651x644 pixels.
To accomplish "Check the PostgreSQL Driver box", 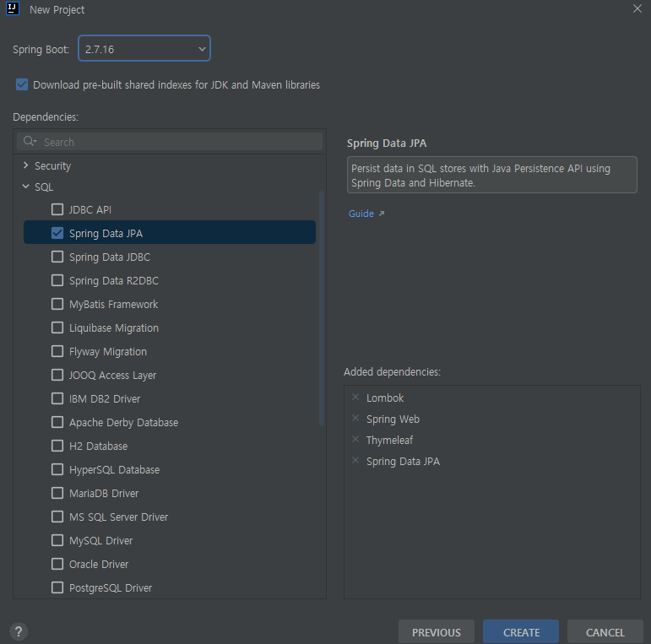I will coord(57,588).
